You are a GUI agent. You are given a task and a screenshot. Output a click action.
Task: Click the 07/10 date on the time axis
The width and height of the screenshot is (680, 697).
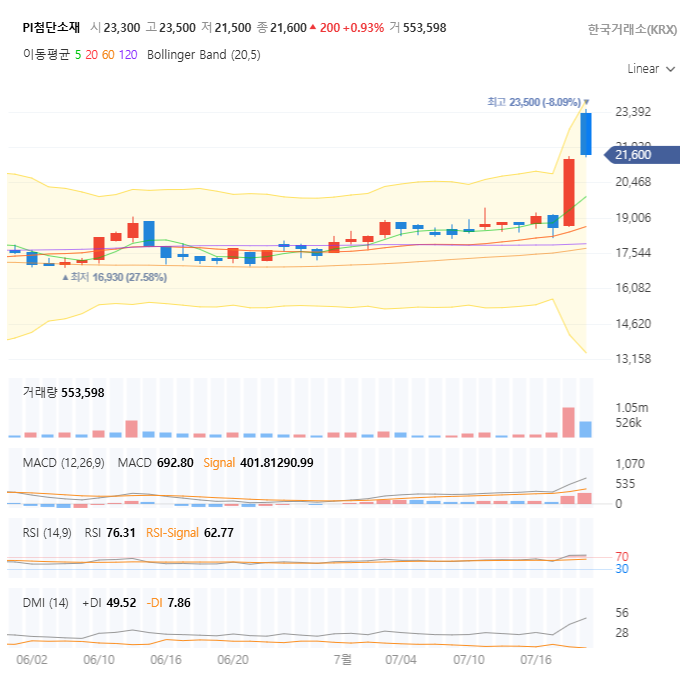coord(468,660)
